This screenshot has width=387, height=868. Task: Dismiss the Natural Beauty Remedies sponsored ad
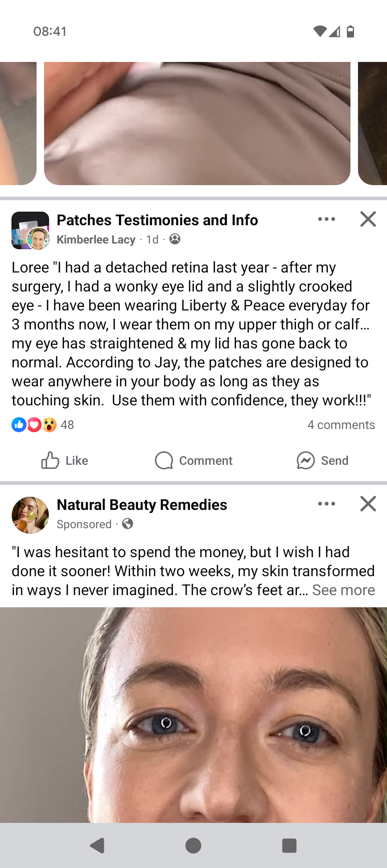coord(368,504)
